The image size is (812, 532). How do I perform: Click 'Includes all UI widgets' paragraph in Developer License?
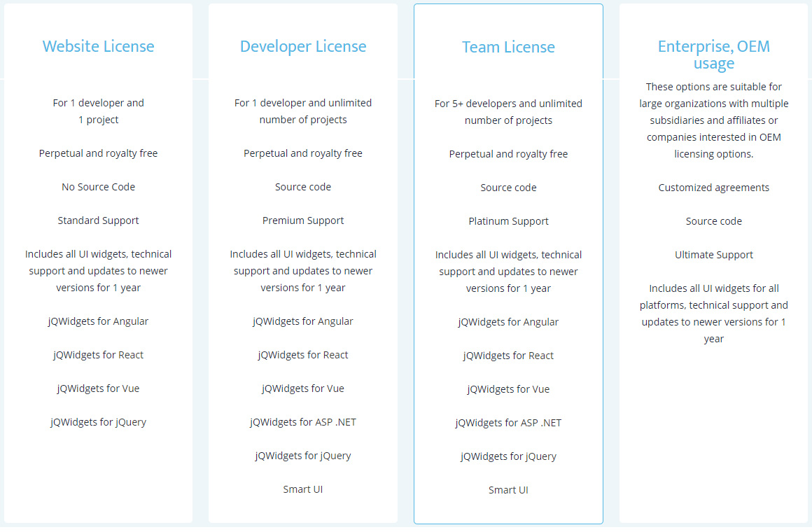pos(303,271)
